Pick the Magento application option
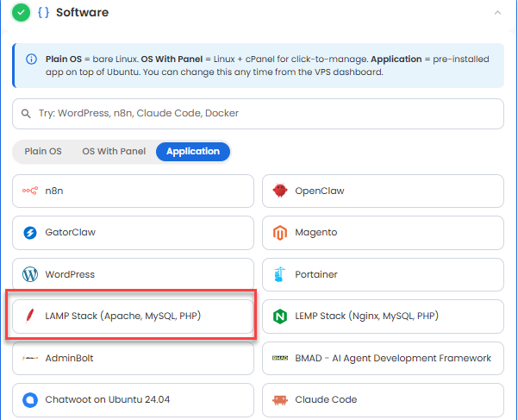The height and width of the screenshot is (420, 518). pyautogui.click(x=383, y=233)
